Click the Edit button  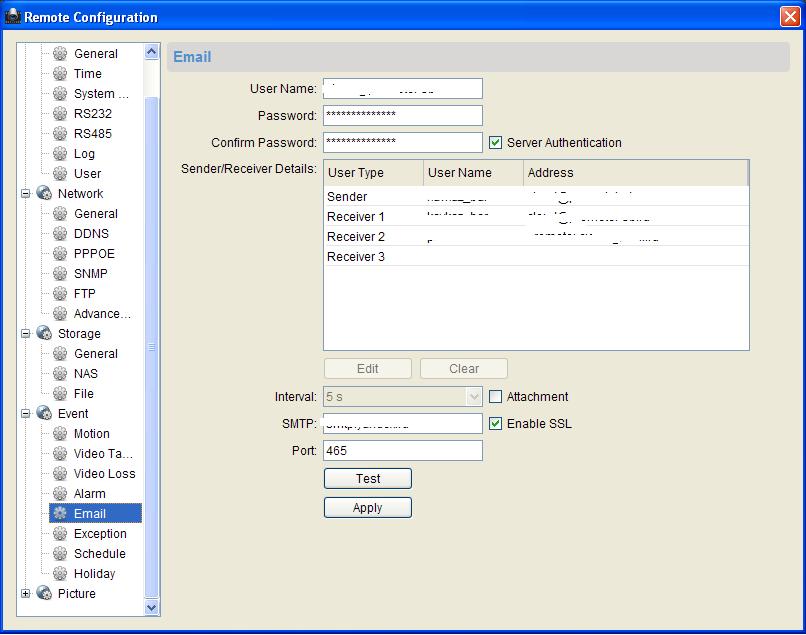[x=368, y=369]
